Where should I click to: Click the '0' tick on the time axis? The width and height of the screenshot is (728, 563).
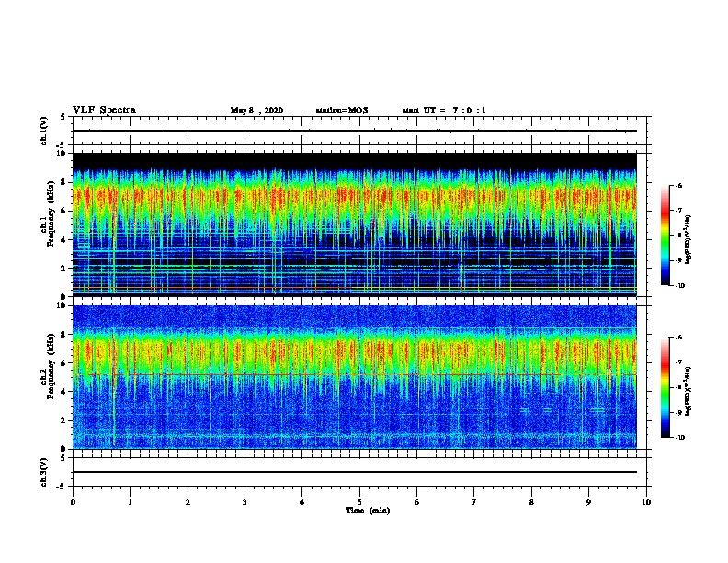coord(73,502)
